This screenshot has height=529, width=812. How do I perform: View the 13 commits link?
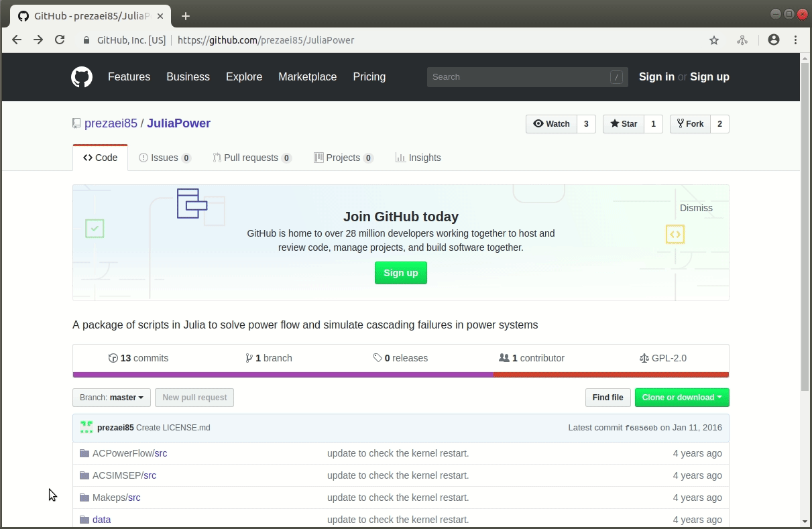coord(138,358)
